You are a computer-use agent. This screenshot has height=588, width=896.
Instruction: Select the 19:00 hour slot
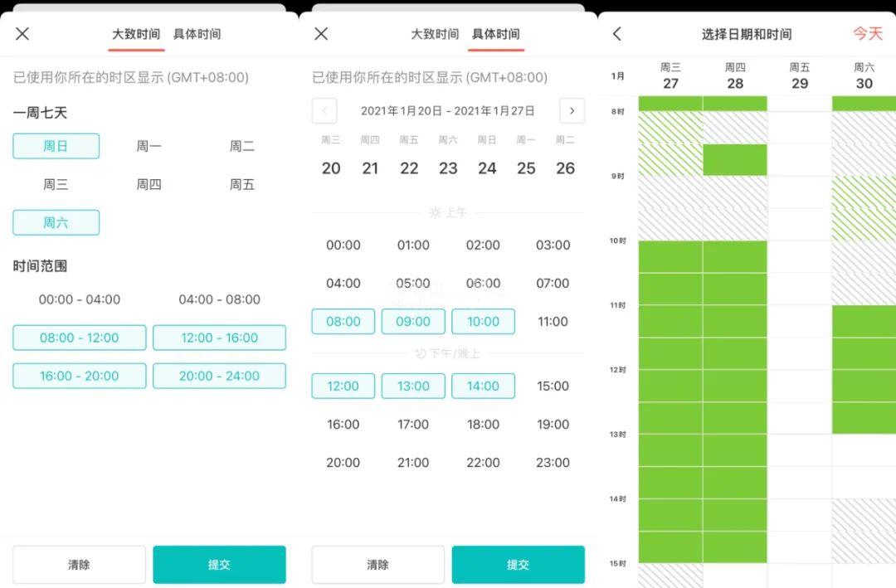click(553, 425)
